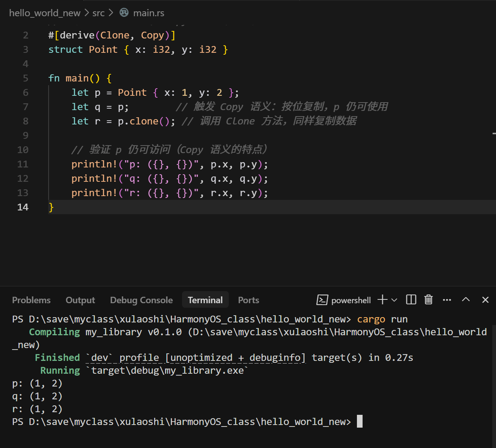This screenshot has width=496, height=448.
Task: Open the Output panel tab
Action: tap(80, 300)
